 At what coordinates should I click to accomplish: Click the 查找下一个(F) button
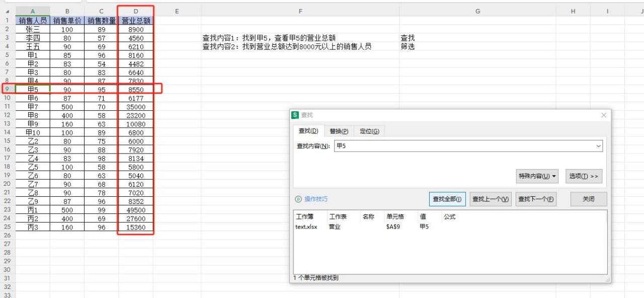point(536,199)
